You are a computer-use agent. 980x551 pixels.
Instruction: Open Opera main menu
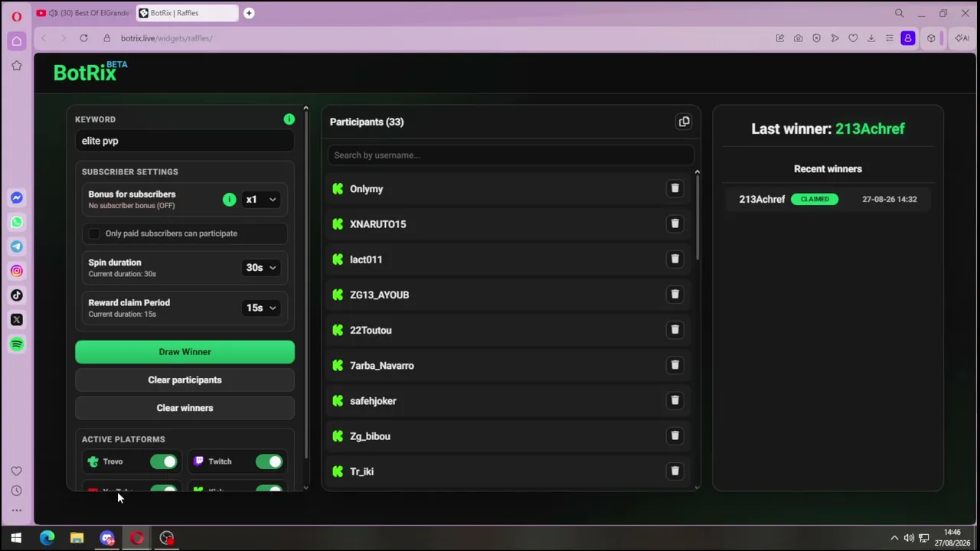click(x=17, y=16)
